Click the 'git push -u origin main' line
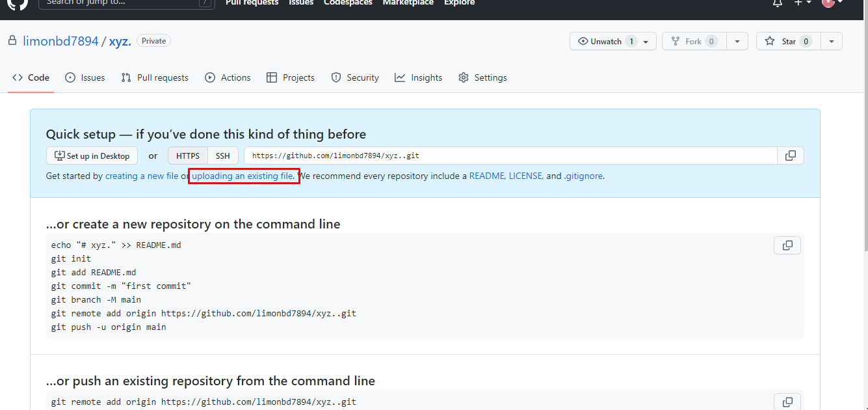This screenshot has height=410, width=868. (x=109, y=327)
